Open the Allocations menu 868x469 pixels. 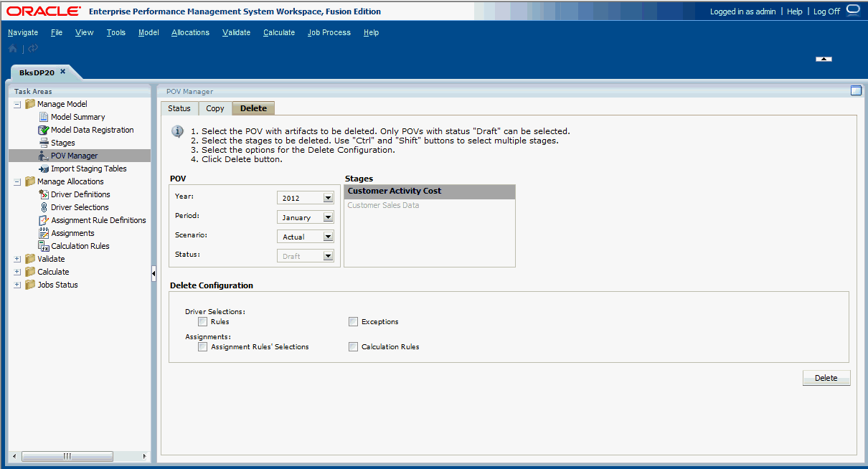point(191,32)
